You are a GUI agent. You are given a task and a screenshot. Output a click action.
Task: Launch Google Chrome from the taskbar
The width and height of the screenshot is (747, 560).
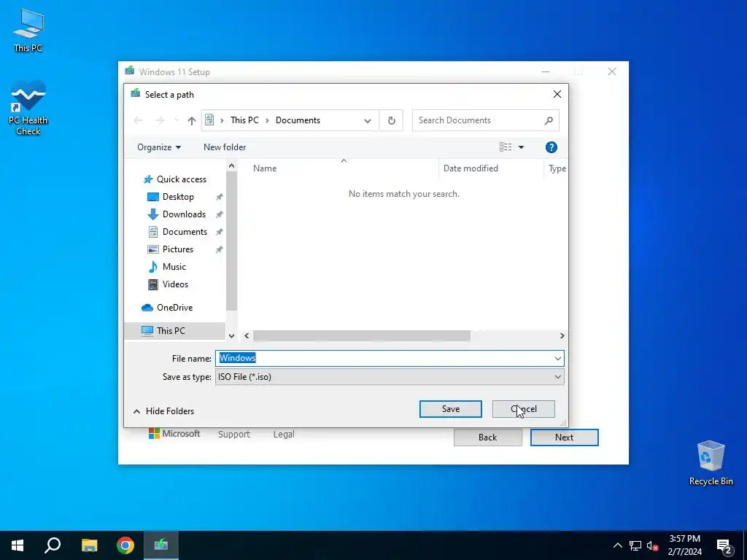[x=125, y=545]
